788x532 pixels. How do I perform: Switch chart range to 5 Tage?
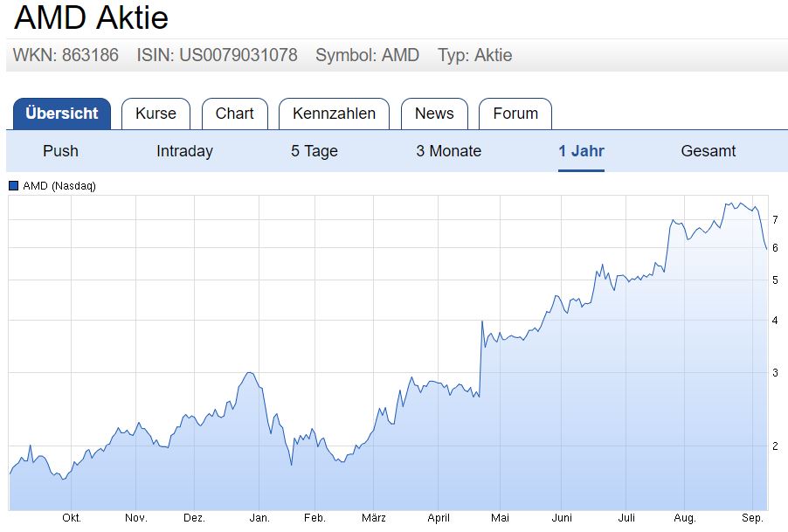pyautogui.click(x=315, y=151)
